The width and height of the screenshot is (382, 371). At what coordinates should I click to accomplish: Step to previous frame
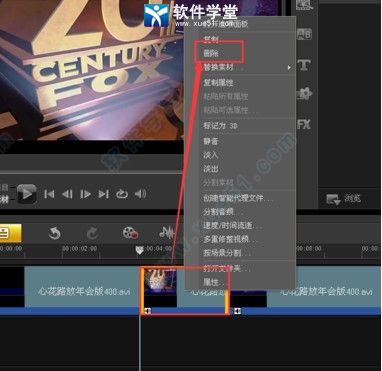(67, 194)
